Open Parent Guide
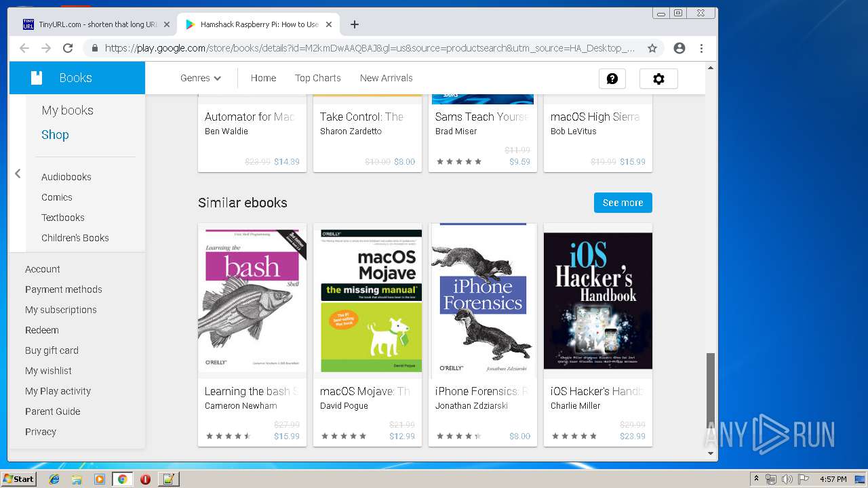Viewport: 868px width, 488px height. pyautogui.click(x=53, y=411)
